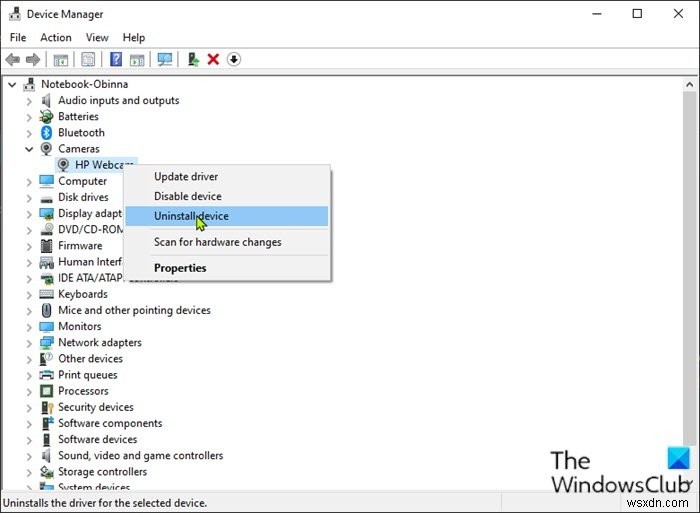Viewport: 700px width, 513px height.
Task: Open the File menu
Action: tap(18, 38)
